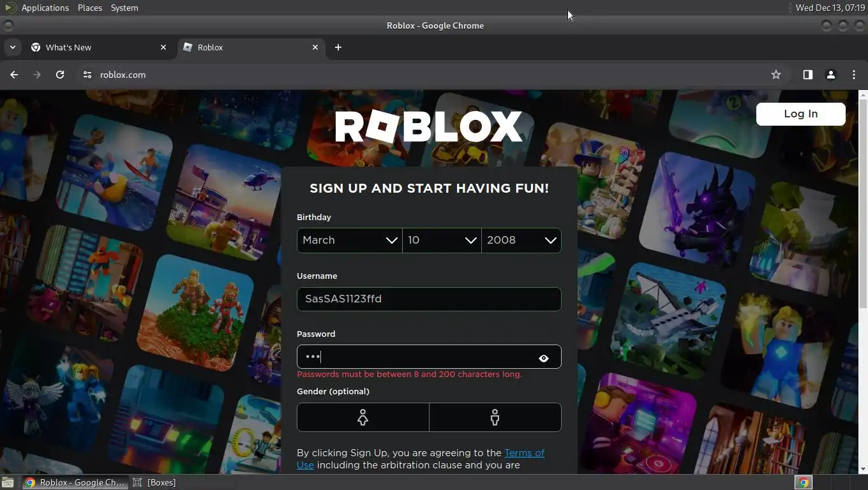Select the female gender icon
This screenshot has width=868, height=490.
363,417
